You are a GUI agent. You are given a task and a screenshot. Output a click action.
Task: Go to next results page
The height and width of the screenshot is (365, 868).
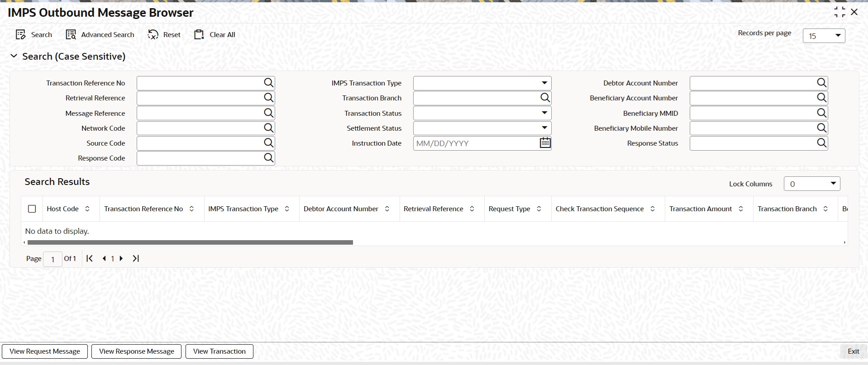pyautogui.click(x=121, y=259)
